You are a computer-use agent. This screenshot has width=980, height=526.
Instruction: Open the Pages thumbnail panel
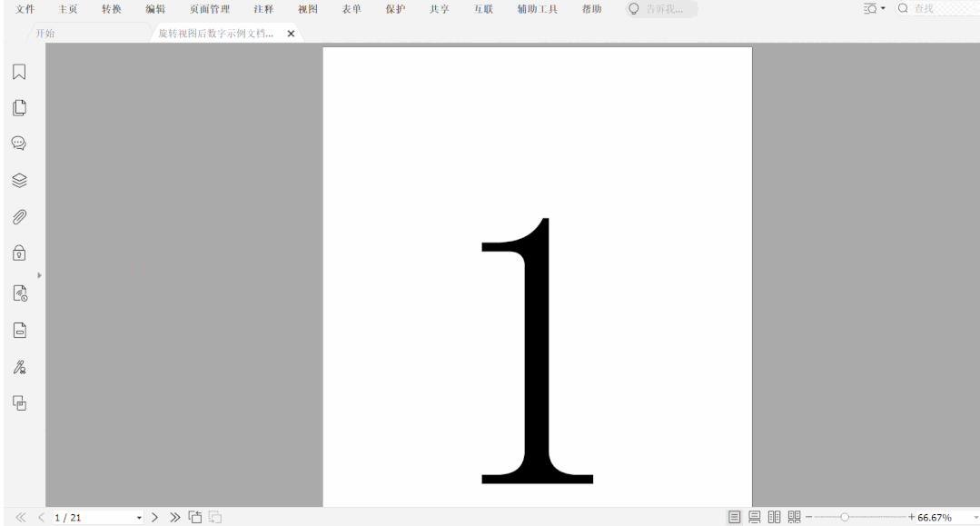18,107
